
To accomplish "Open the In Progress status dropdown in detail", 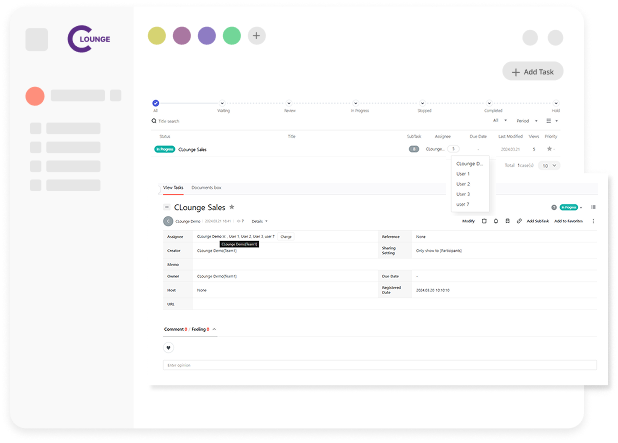I will (x=571, y=207).
